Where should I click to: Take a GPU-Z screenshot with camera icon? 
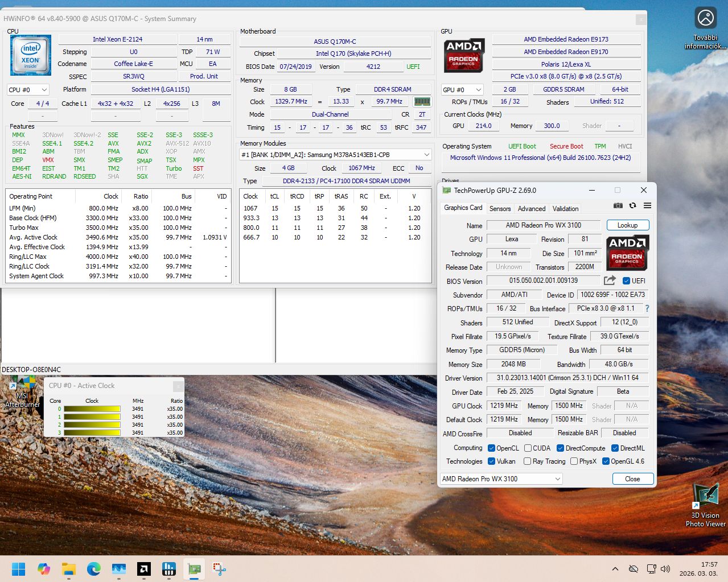(x=618, y=205)
